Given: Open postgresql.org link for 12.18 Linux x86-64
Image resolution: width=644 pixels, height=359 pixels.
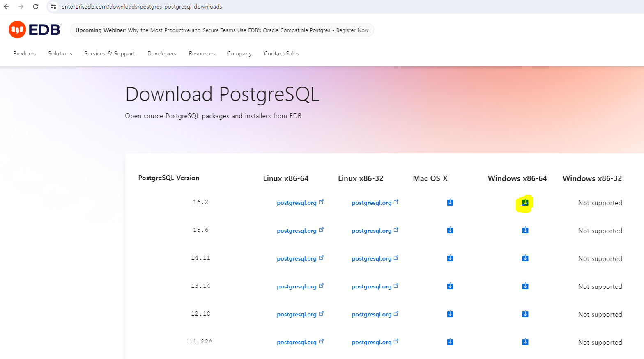Looking at the screenshot, I should [x=300, y=314].
